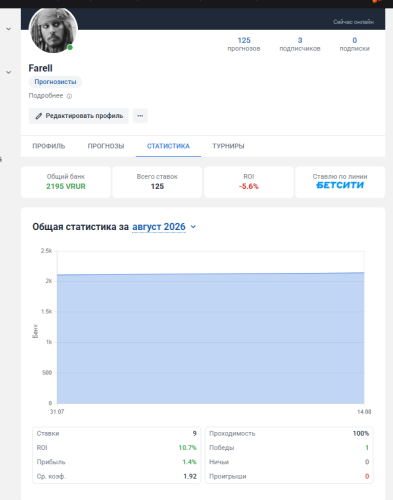This screenshot has height=500, width=393.
Task: Open the 3 подписчиков counter
Action: tap(300, 44)
